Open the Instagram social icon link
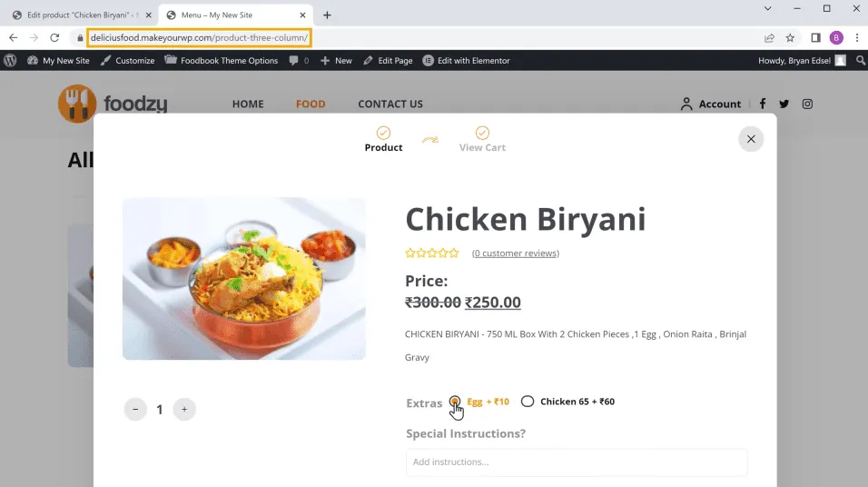The image size is (868, 487). point(806,104)
